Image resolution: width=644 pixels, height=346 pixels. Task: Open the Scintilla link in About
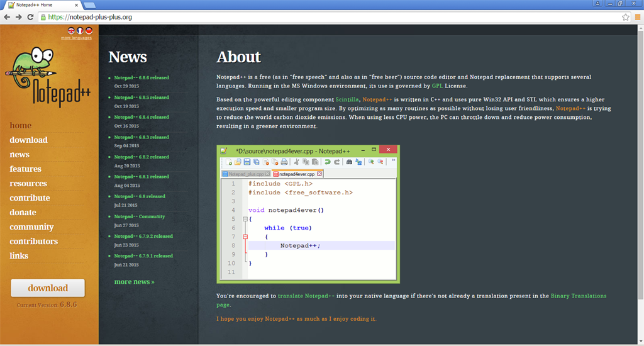(x=347, y=99)
